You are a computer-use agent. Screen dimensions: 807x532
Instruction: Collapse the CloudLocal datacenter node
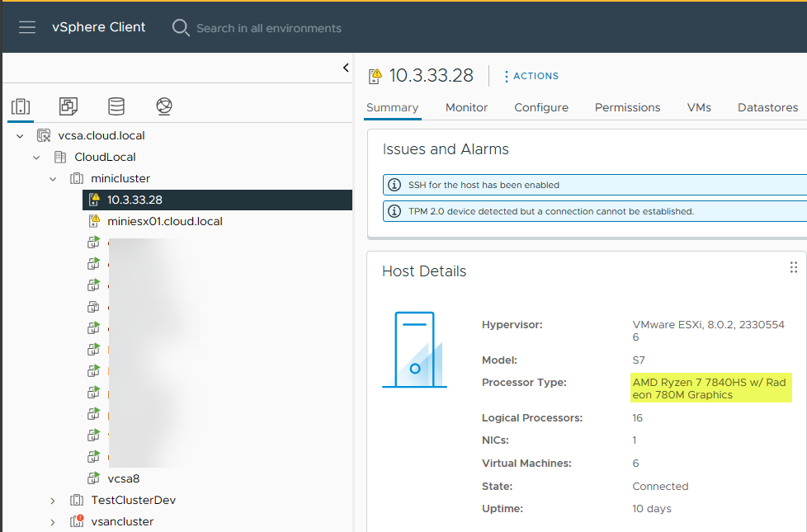pyautogui.click(x=36, y=157)
